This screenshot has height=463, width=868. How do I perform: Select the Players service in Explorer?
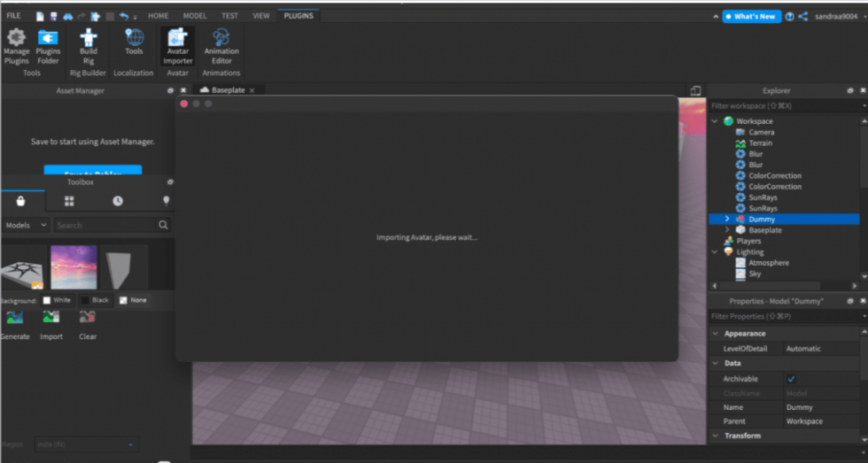tap(748, 241)
